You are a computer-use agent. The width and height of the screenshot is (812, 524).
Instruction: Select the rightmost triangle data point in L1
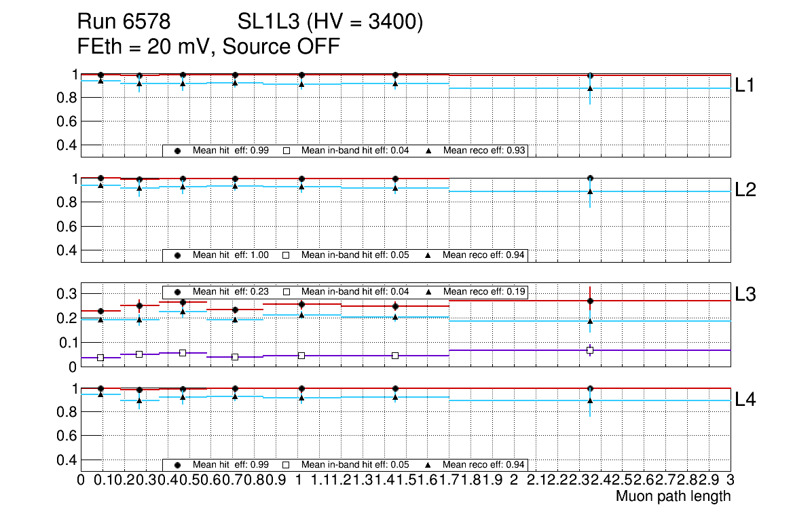(590, 88)
